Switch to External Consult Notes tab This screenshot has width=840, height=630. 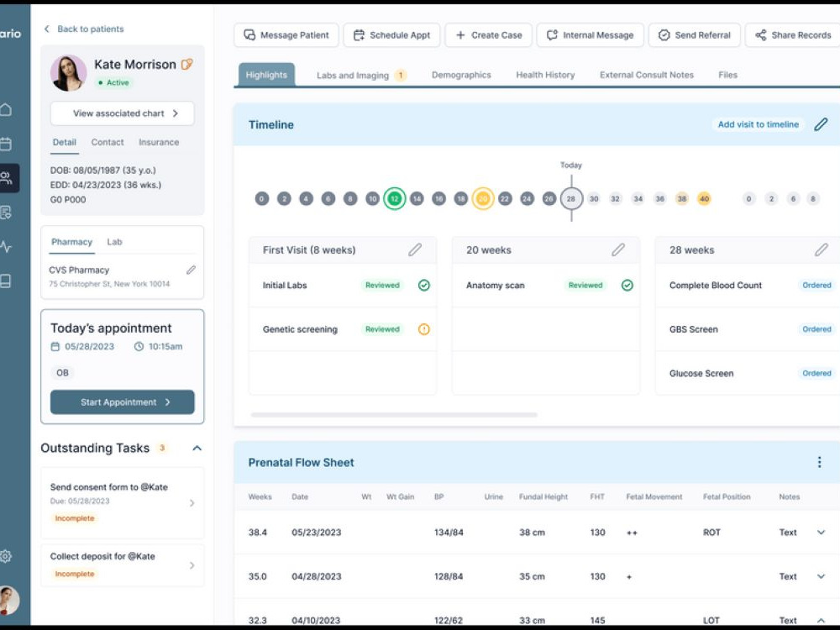(x=647, y=75)
